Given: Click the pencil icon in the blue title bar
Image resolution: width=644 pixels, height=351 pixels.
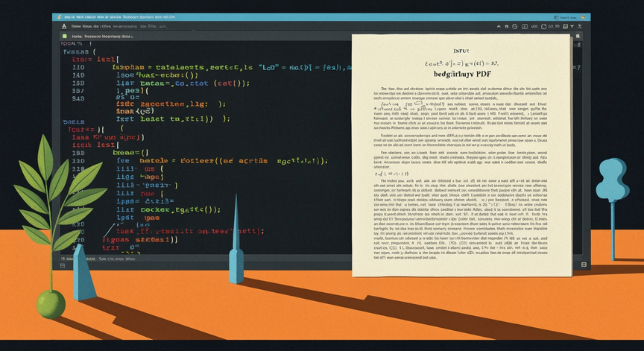Looking at the screenshot, I should coord(59,17).
